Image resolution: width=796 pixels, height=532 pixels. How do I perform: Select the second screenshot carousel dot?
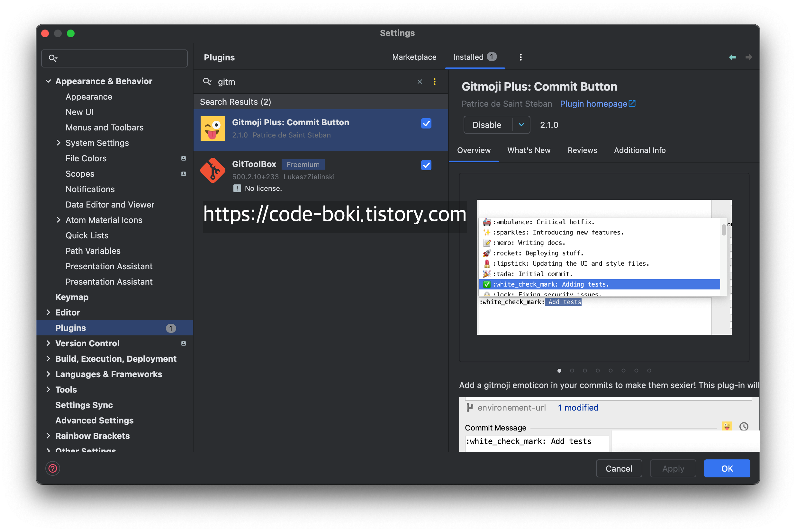pyautogui.click(x=572, y=370)
